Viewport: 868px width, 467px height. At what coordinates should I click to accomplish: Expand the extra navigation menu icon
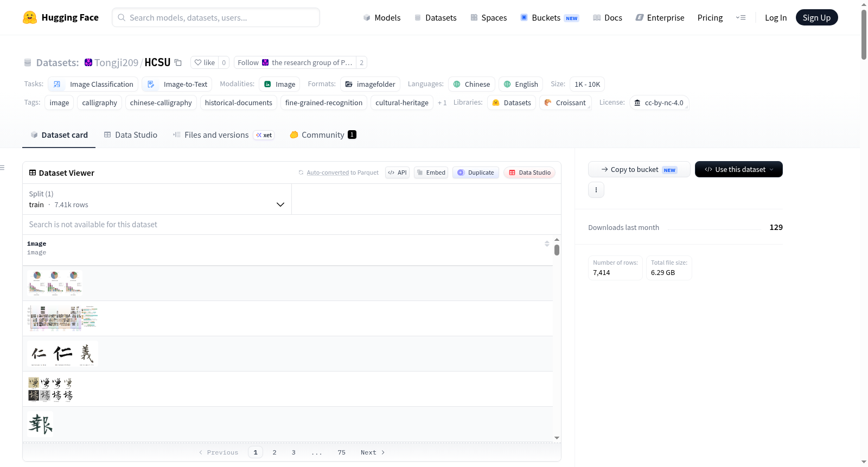click(x=741, y=18)
